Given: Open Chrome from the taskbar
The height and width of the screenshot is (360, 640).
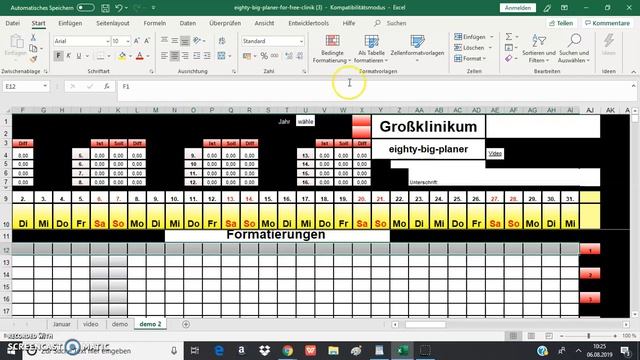Looking at the screenshot, I should coord(288,350).
